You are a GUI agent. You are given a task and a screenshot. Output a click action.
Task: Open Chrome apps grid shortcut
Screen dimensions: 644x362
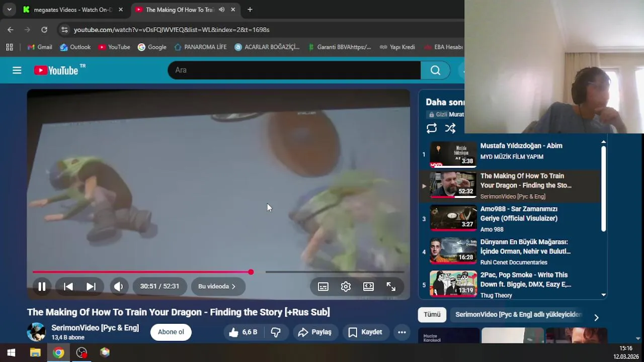pyautogui.click(x=9, y=47)
